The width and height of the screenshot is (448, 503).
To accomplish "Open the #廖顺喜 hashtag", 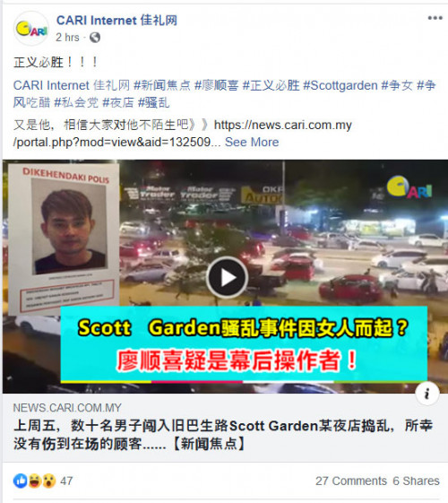I will point(217,86).
